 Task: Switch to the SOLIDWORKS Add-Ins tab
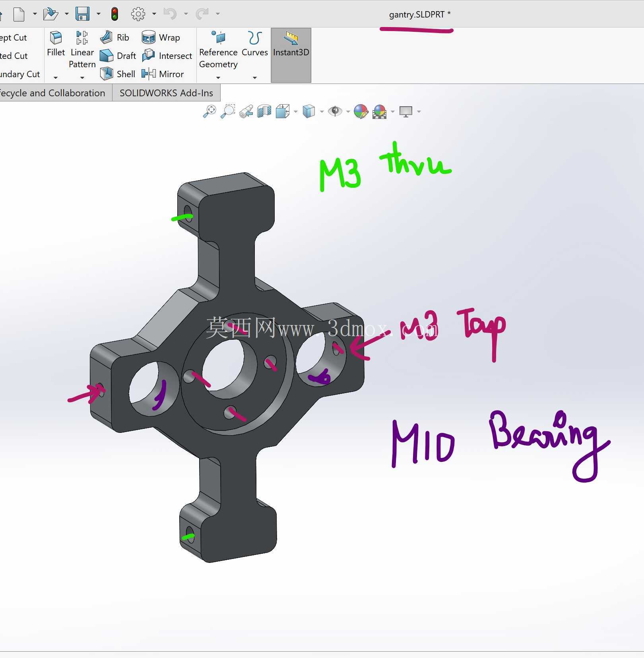click(166, 93)
